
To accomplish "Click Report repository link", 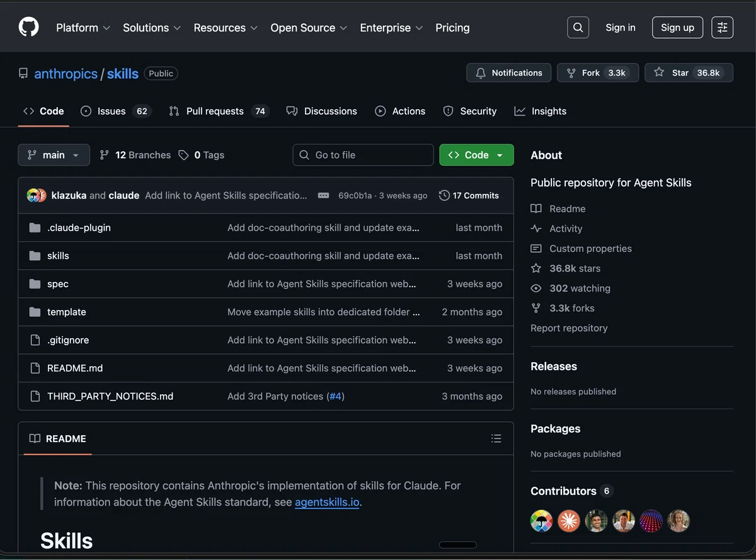I will pyautogui.click(x=569, y=328).
